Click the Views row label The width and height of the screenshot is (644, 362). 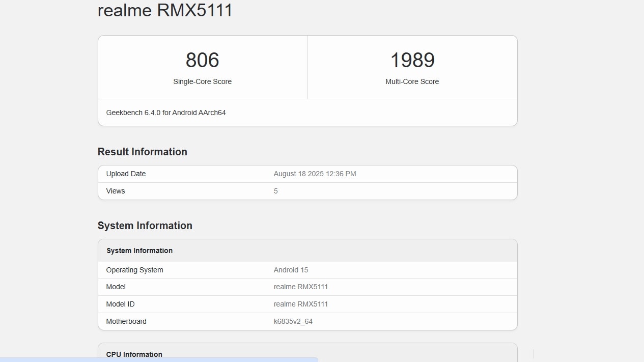click(116, 191)
